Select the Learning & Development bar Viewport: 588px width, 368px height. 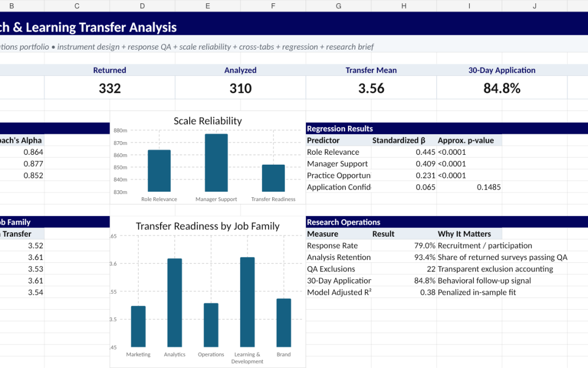(248, 302)
